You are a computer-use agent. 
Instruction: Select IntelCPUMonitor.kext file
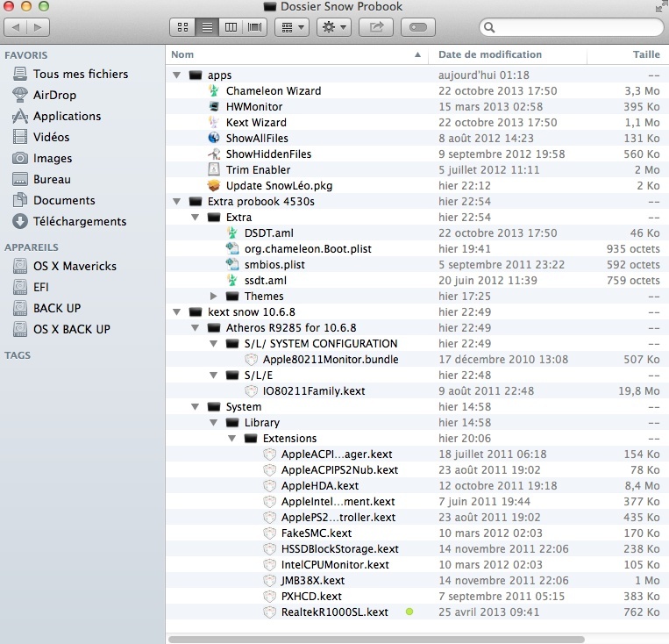[x=335, y=565]
